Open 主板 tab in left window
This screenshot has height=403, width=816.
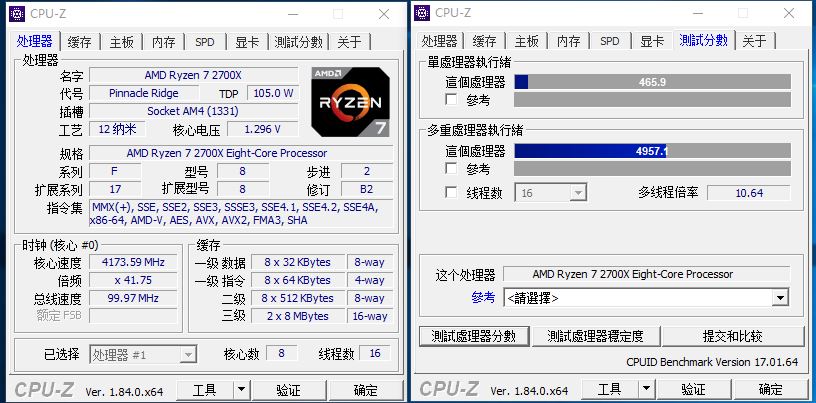point(122,42)
